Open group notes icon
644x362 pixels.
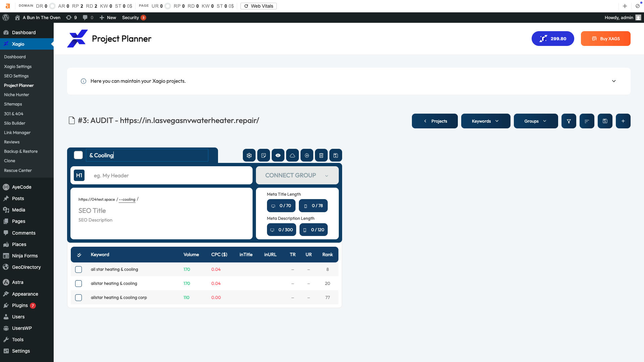coord(263,156)
